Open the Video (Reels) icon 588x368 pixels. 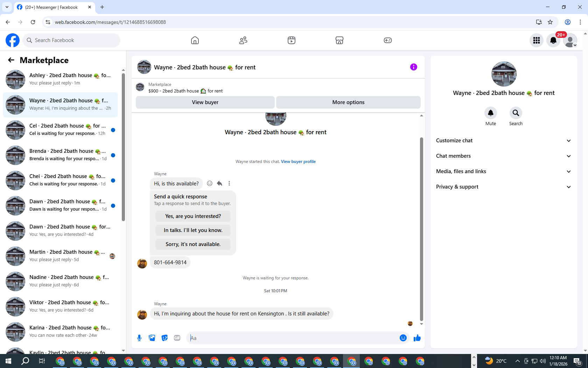(292, 40)
